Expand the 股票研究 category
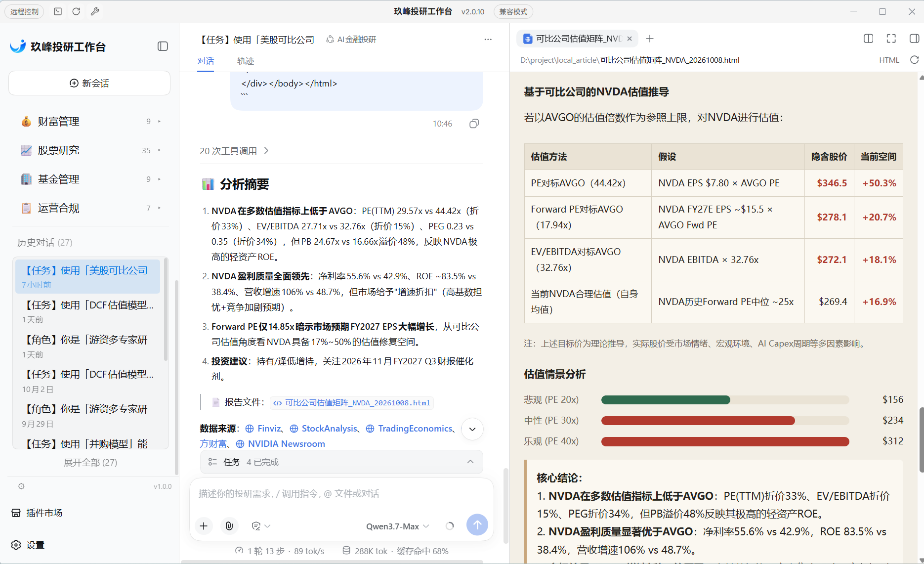Image resolution: width=924 pixels, height=564 pixels. click(89, 150)
